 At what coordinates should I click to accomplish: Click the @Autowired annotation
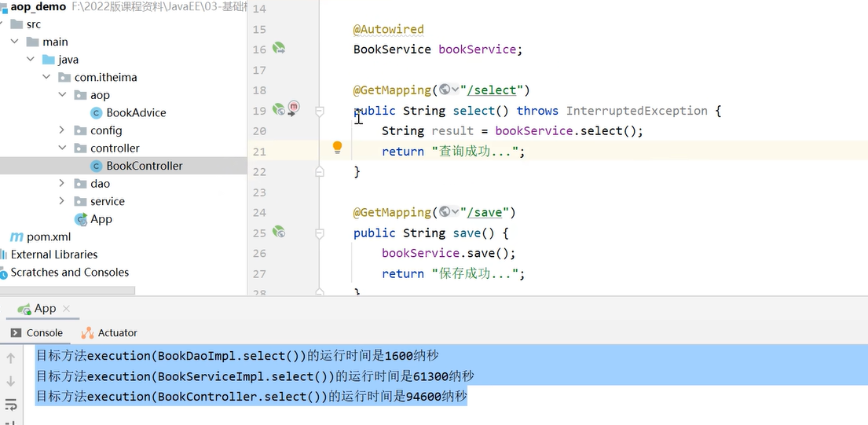(x=389, y=29)
